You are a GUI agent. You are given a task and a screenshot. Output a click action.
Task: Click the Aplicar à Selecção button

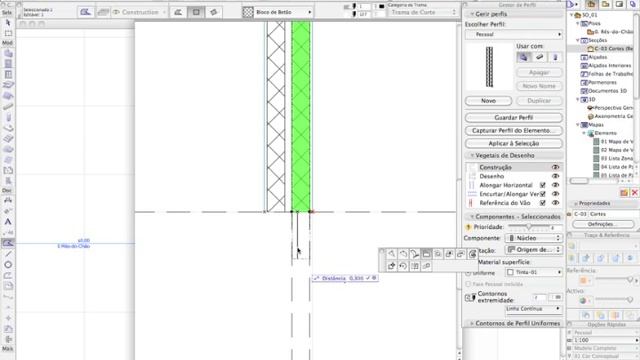click(513, 144)
